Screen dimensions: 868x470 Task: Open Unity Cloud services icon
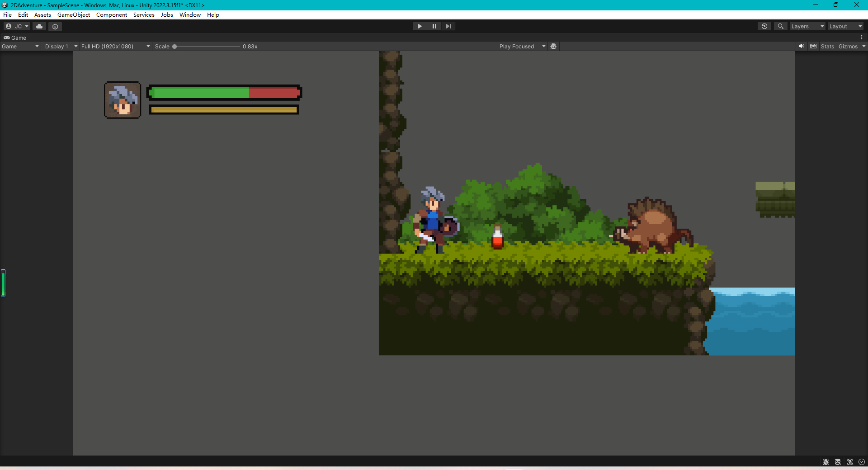tap(39, 26)
